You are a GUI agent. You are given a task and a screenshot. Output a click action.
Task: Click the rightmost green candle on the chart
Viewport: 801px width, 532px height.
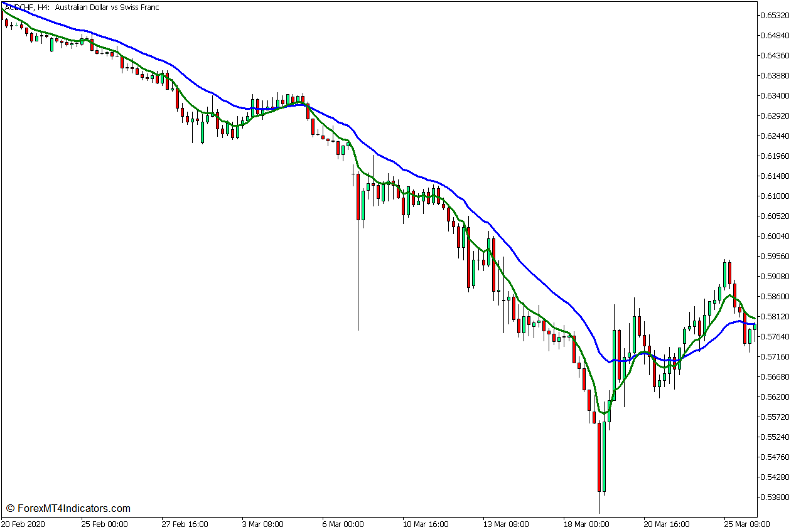point(755,326)
